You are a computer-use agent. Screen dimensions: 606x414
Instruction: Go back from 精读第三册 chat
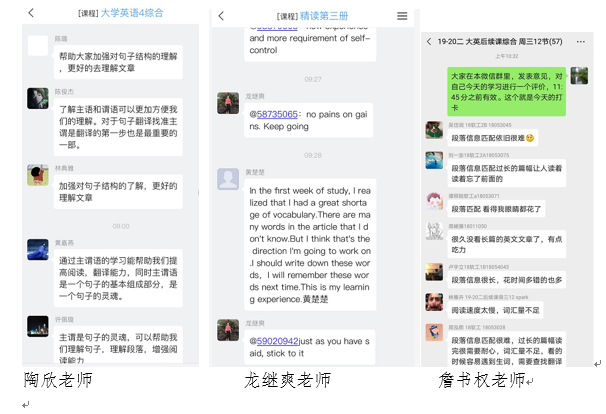tap(221, 16)
